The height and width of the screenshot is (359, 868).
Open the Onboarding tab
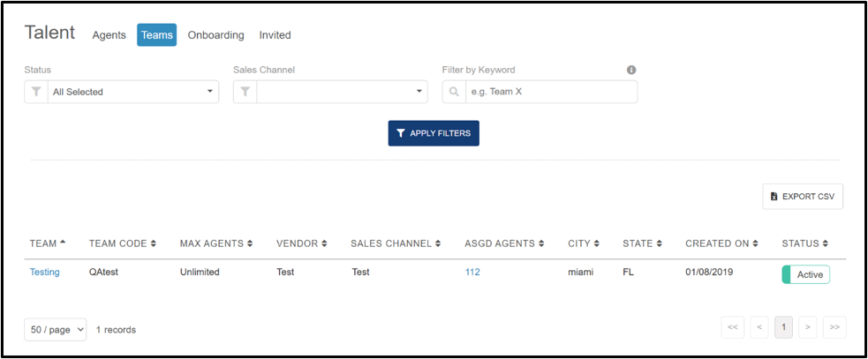[x=215, y=35]
